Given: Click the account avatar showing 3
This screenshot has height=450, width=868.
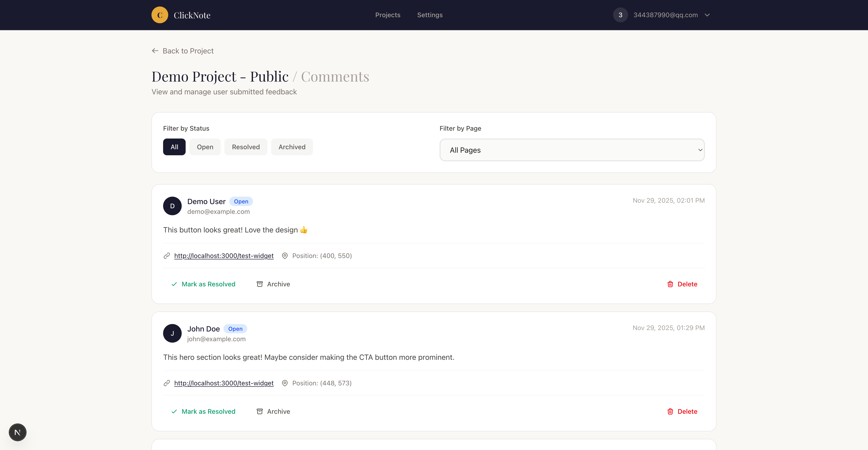Looking at the screenshot, I should point(620,15).
